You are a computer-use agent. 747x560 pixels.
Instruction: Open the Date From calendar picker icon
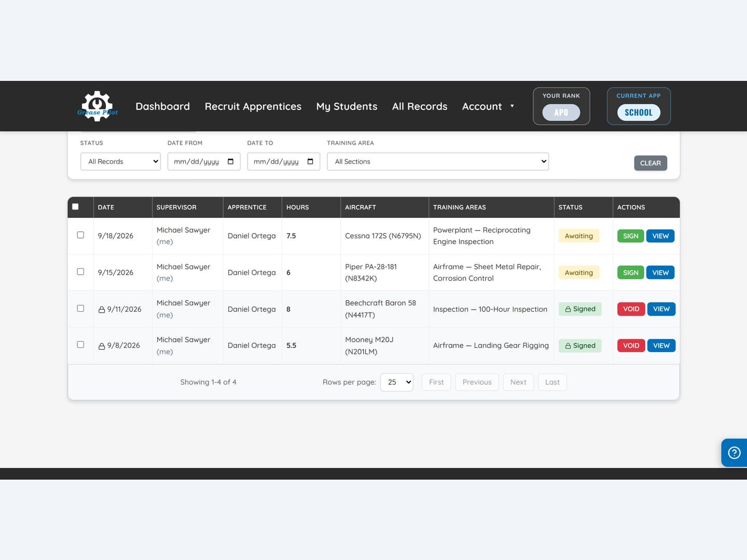(x=230, y=161)
